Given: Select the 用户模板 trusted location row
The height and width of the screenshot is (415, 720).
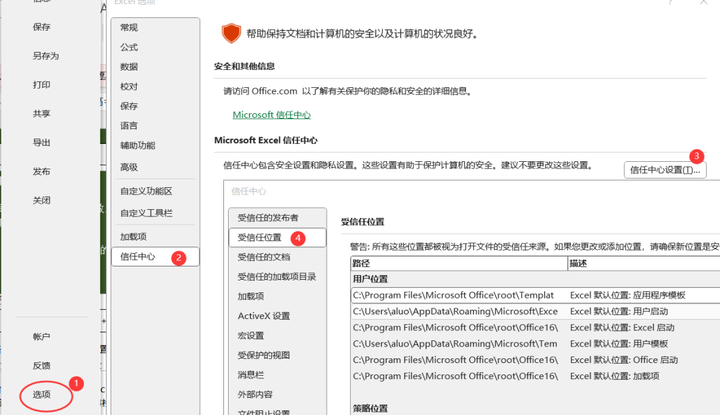Looking at the screenshot, I should (535, 344).
